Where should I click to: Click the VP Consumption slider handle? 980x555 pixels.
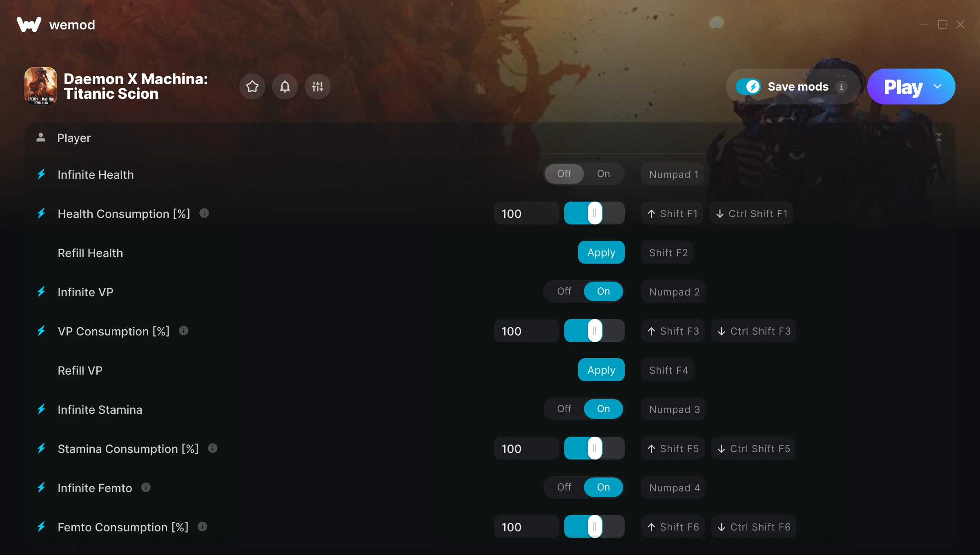point(595,331)
